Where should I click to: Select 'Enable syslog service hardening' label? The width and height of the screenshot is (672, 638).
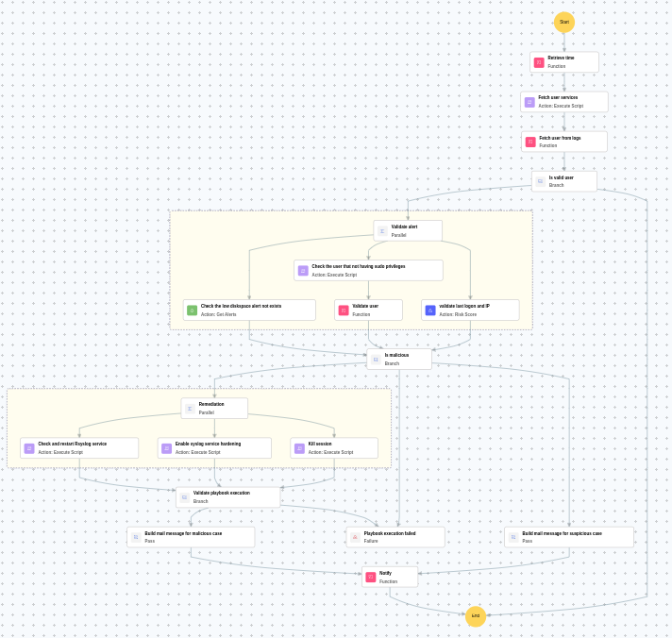point(208,444)
